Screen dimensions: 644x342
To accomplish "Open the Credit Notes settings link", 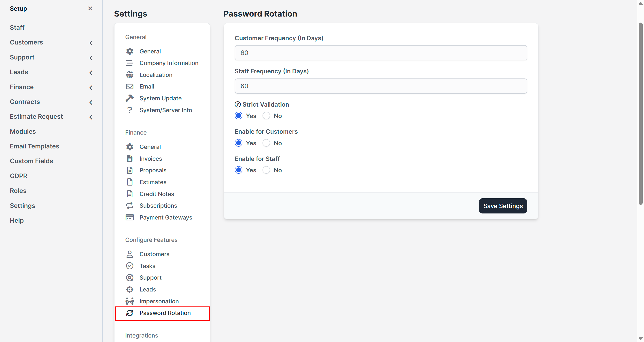I will click(x=157, y=194).
